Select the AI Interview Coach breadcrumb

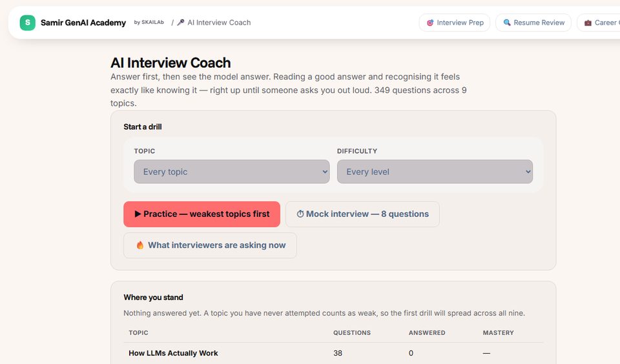coord(219,23)
